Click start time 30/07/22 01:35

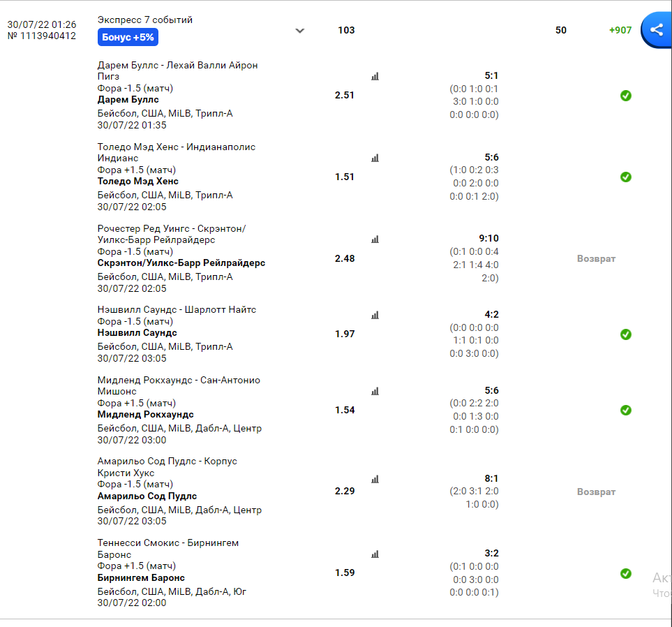point(132,125)
